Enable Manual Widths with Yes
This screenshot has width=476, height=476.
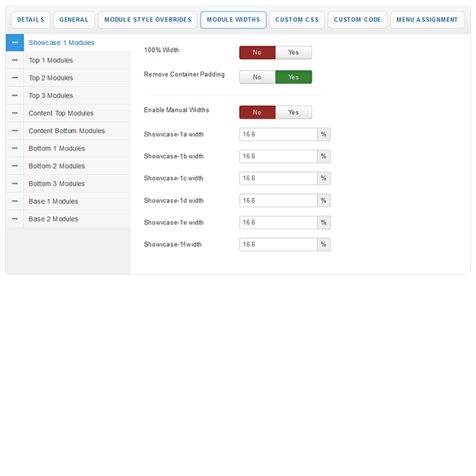(294, 112)
